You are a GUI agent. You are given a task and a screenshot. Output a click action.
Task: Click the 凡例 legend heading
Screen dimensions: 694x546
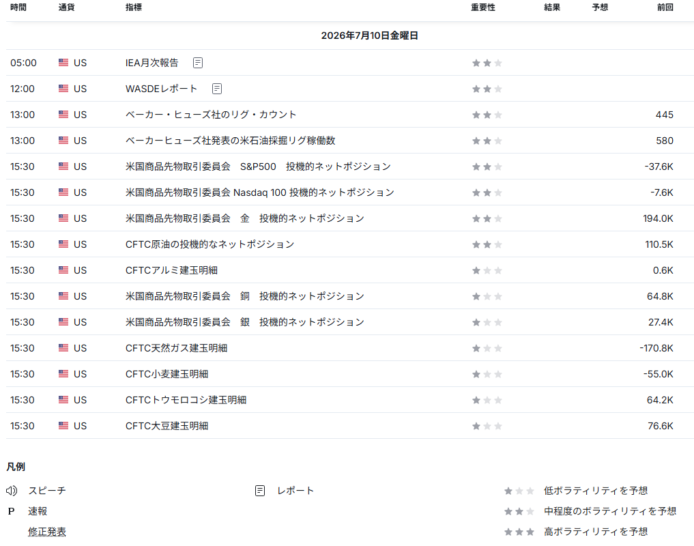[x=15, y=467]
